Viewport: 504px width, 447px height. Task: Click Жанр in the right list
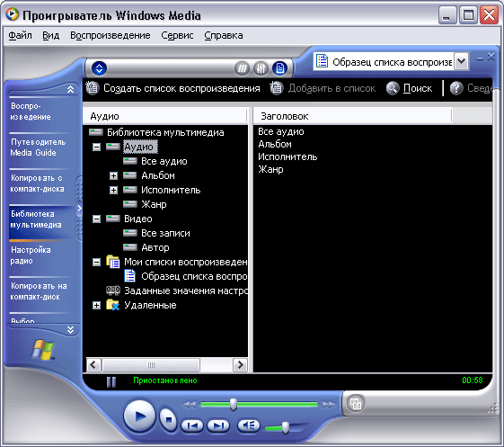(270, 169)
